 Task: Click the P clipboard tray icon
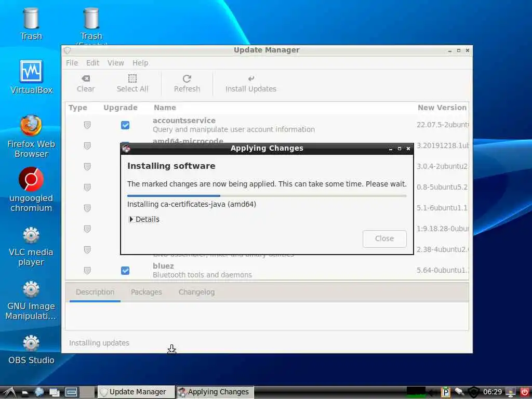tap(445, 392)
